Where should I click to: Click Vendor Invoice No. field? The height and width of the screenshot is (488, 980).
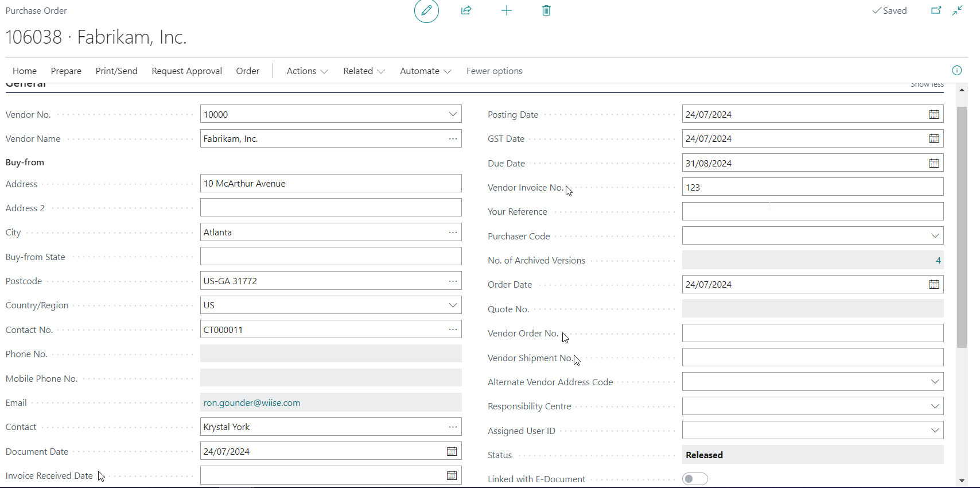pyautogui.click(x=812, y=187)
